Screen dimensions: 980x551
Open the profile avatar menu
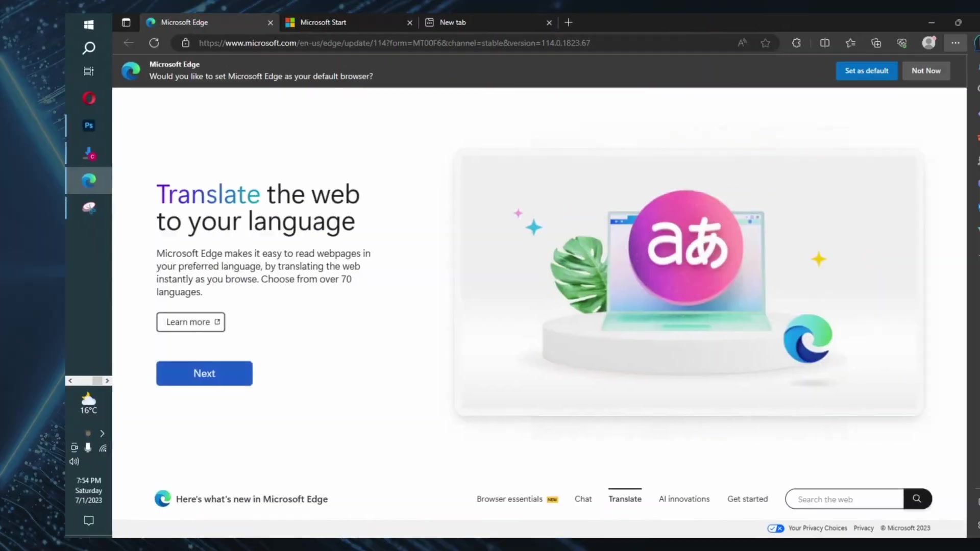[x=929, y=42]
